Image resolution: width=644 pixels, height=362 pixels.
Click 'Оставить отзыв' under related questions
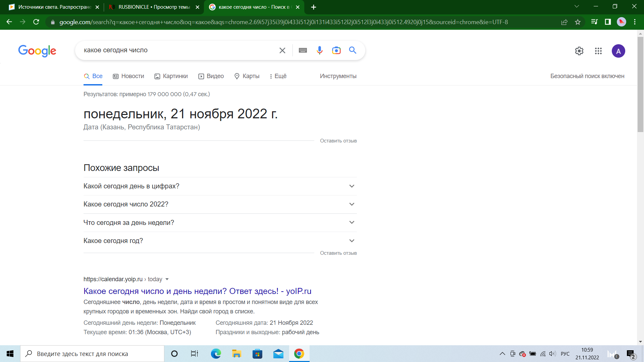click(338, 253)
